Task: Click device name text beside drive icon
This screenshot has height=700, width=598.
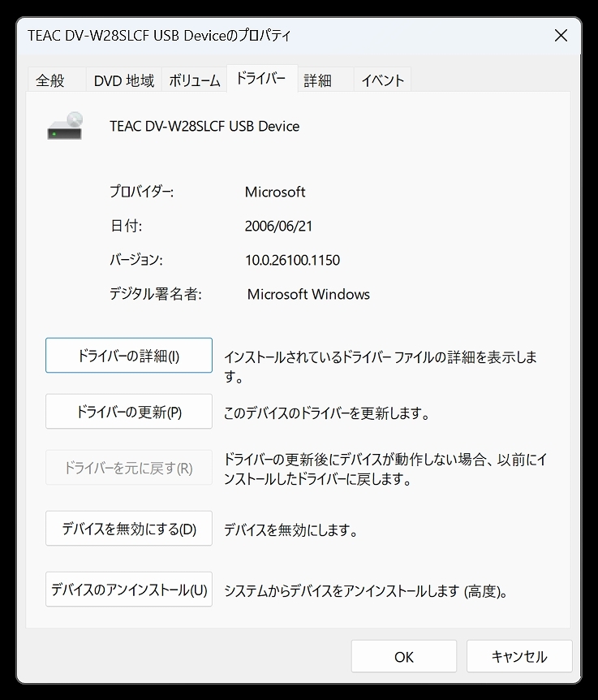Action: [x=204, y=127]
